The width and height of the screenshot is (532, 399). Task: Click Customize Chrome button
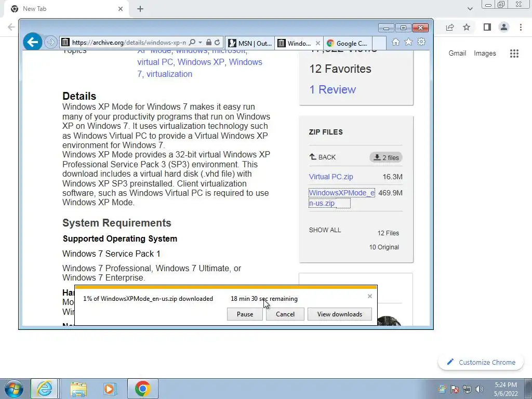click(481, 362)
